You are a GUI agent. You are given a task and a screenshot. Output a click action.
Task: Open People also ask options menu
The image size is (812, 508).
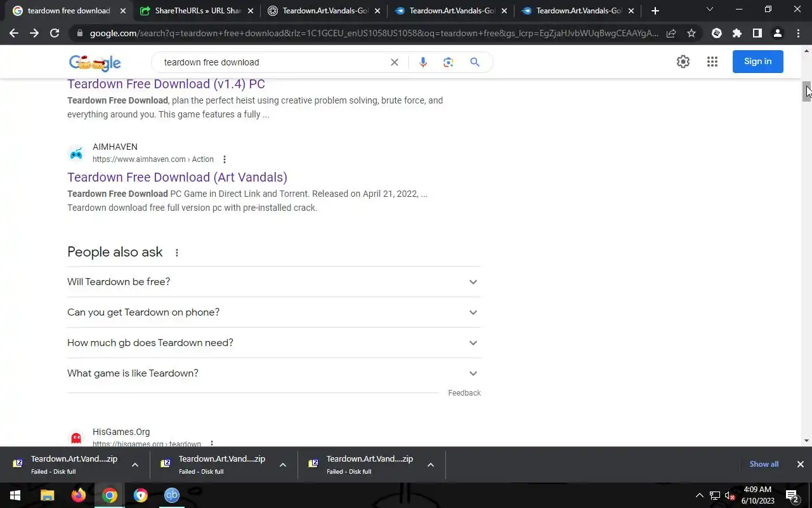tap(177, 253)
